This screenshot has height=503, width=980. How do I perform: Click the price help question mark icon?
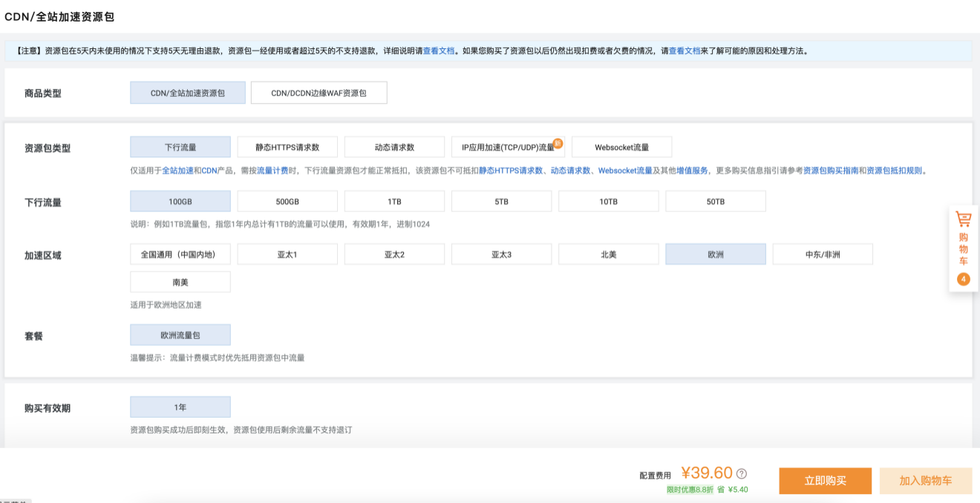tap(741, 474)
